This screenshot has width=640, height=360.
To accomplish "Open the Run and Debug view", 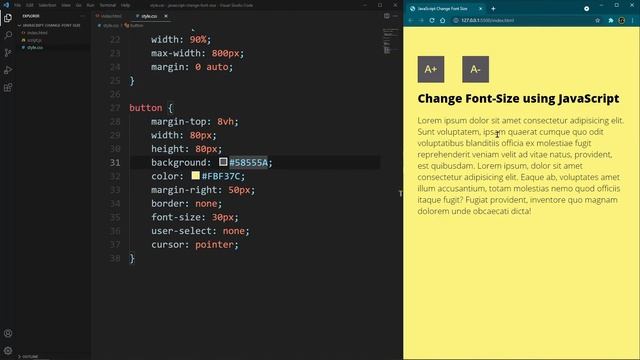I will click(8, 70).
